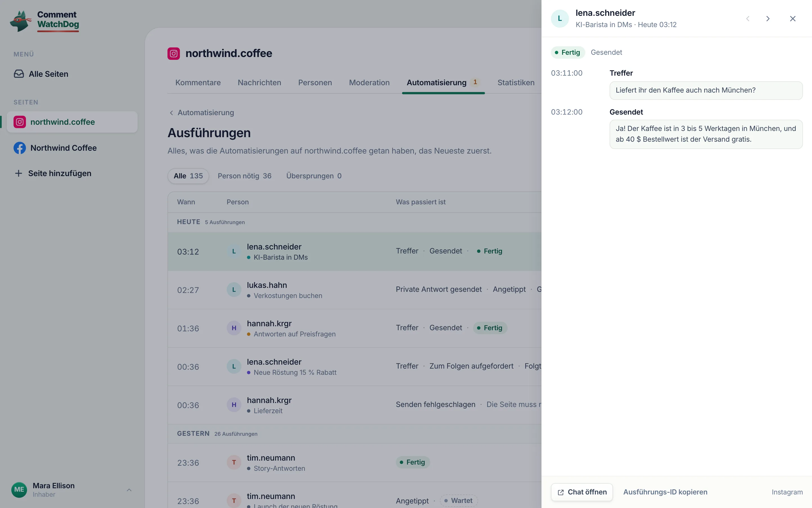The image size is (812, 508).
Task: Select northwind.coffee Instagram page in sidebar
Action: pos(72,122)
